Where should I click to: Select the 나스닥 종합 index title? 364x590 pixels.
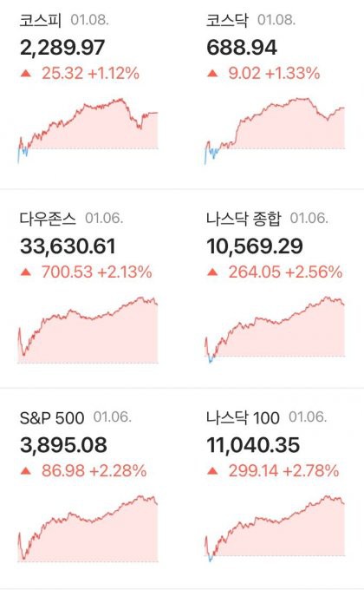point(244,219)
